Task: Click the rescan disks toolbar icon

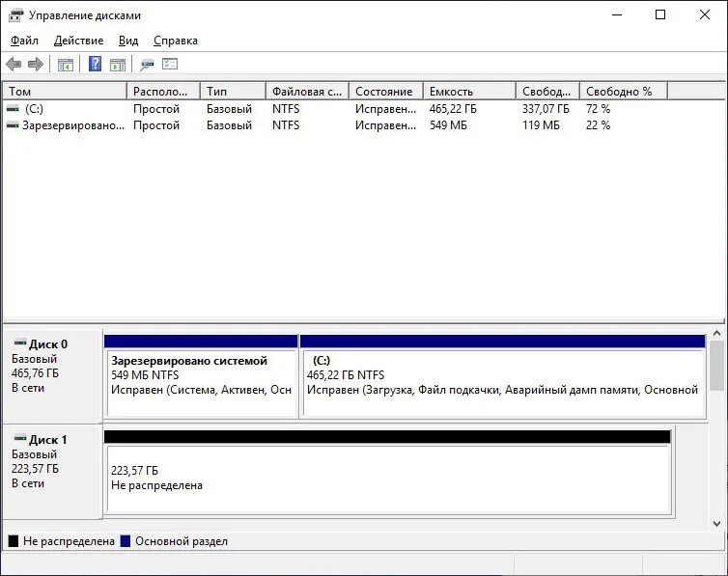Action: tap(147, 65)
